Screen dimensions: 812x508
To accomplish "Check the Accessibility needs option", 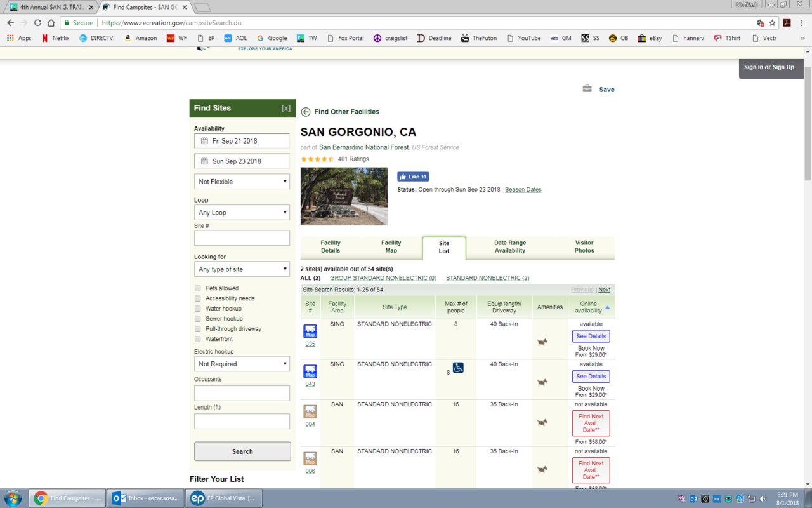I will tap(198, 298).
